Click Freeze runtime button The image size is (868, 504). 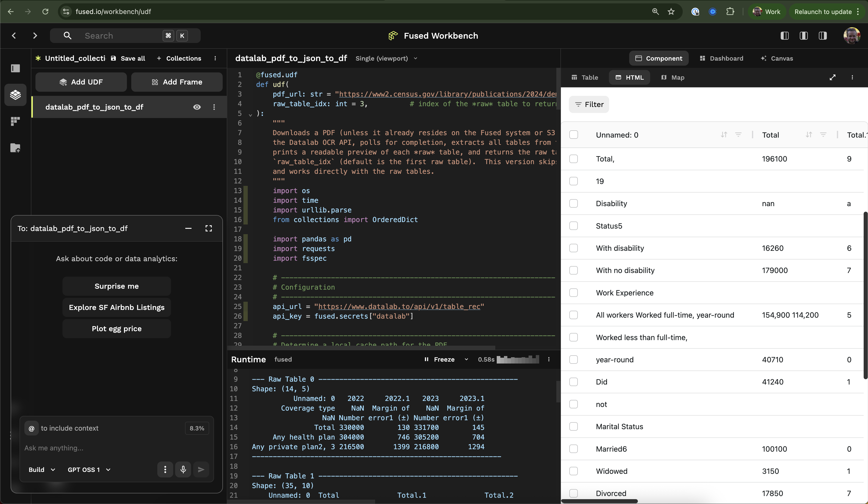440,359
